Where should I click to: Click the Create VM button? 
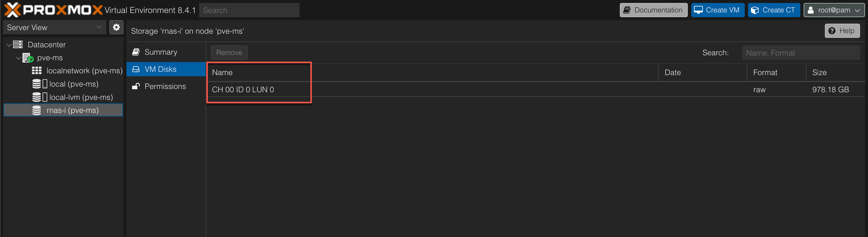(718, 10)
